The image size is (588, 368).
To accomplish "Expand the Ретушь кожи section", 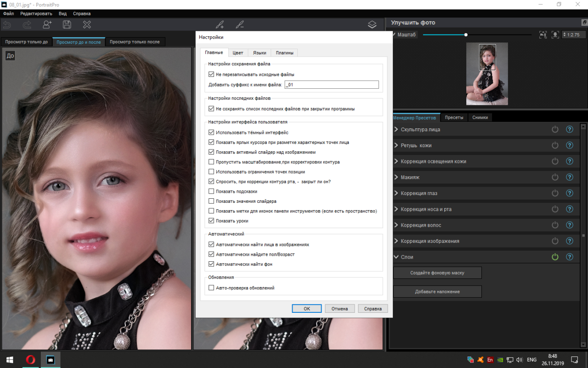I will click(x=396, y=145).
